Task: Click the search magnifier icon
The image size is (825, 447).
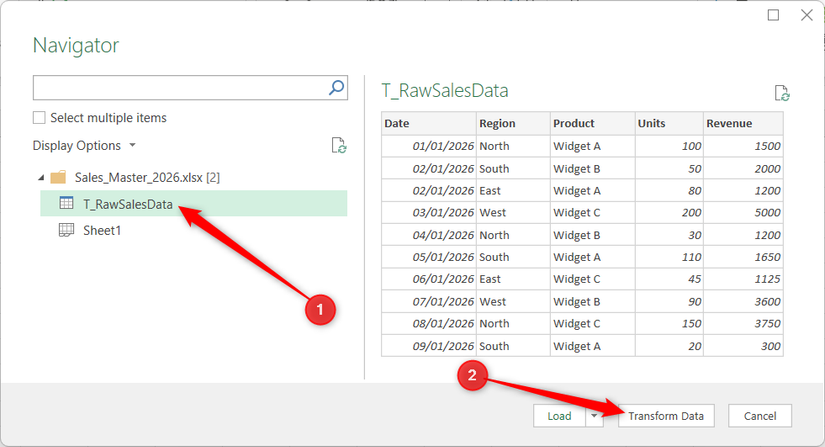Action: point(336,87)
